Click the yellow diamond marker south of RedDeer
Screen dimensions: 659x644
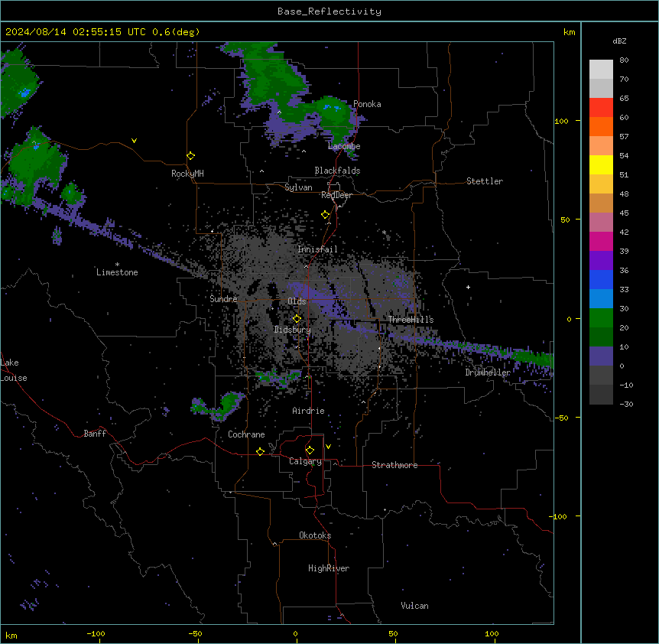click(x=326, y=215)
